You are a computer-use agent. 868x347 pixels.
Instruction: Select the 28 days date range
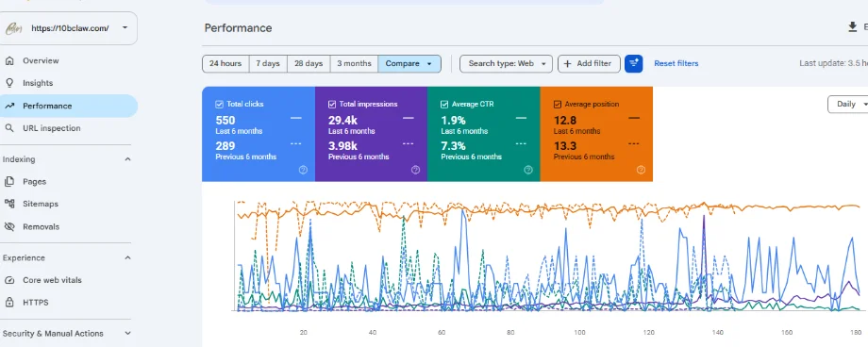point(309,63)
